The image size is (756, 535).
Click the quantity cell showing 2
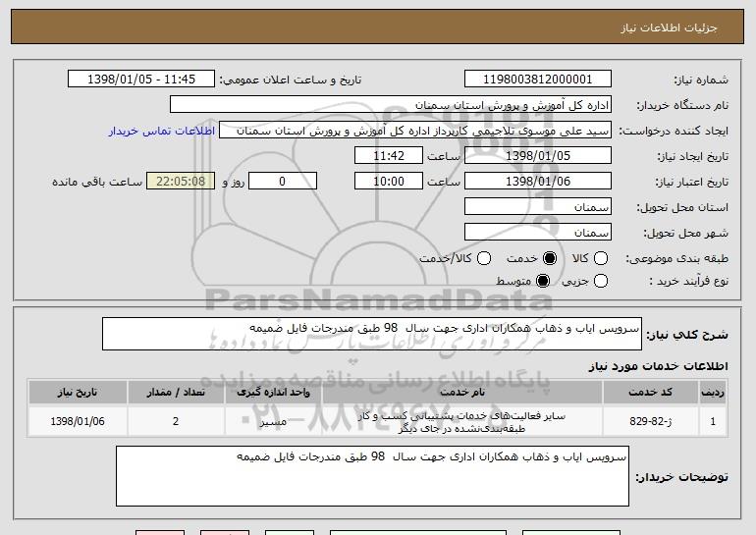click(176, 421)
